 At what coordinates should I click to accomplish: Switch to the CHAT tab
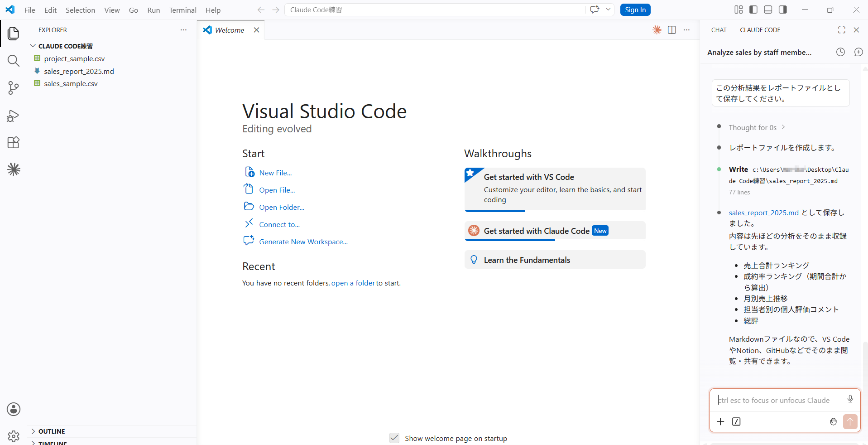point(719,30)
